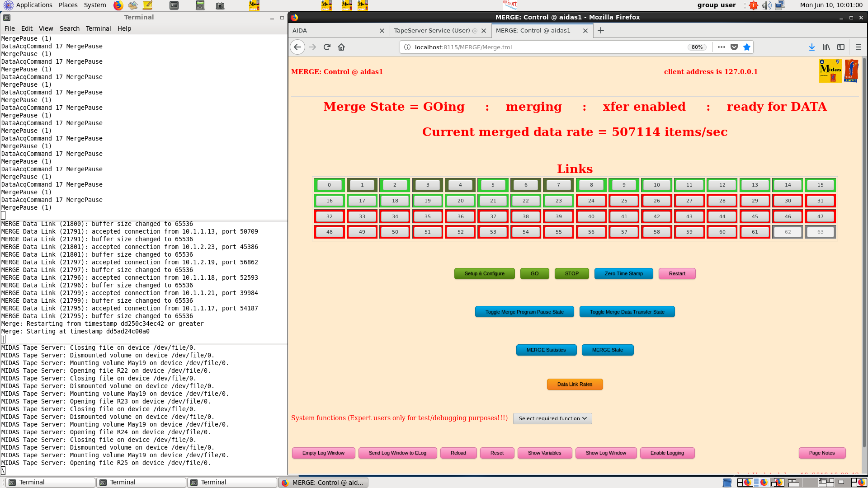
Task: Click the orange Data Link Rates button
Action: click(x=575, y=384)
